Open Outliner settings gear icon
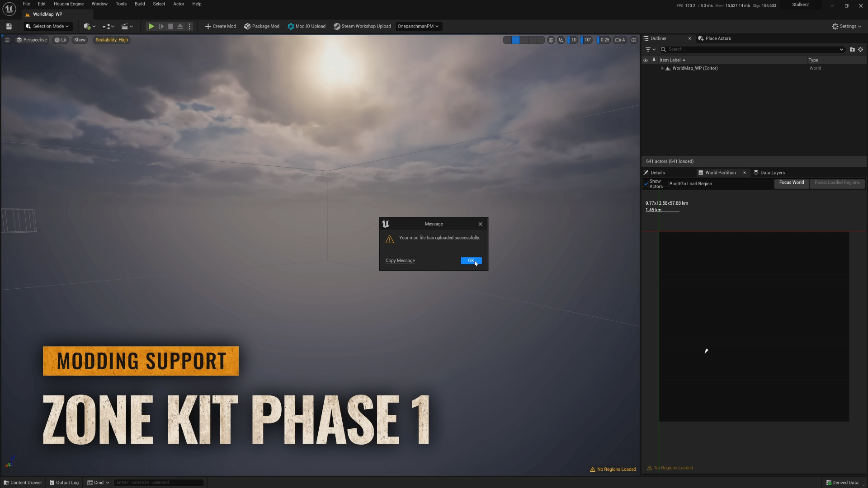Viewport: 868px width, 488px height. pyautogui.click(x=861, y=49)
